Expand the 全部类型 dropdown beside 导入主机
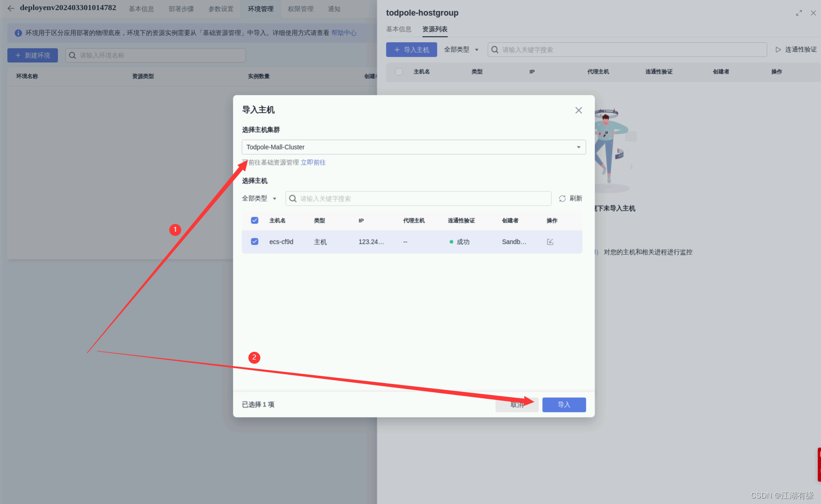 click(461, 49)
